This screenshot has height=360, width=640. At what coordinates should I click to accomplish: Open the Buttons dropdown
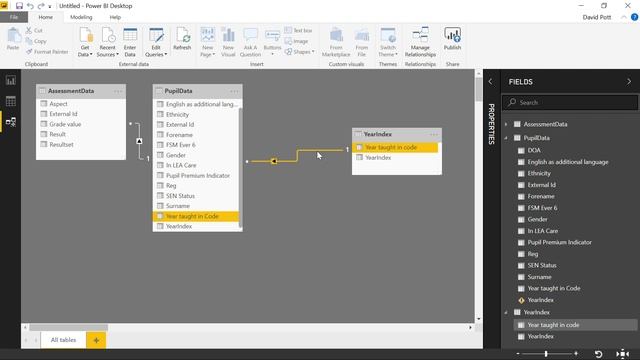(272, 42)
